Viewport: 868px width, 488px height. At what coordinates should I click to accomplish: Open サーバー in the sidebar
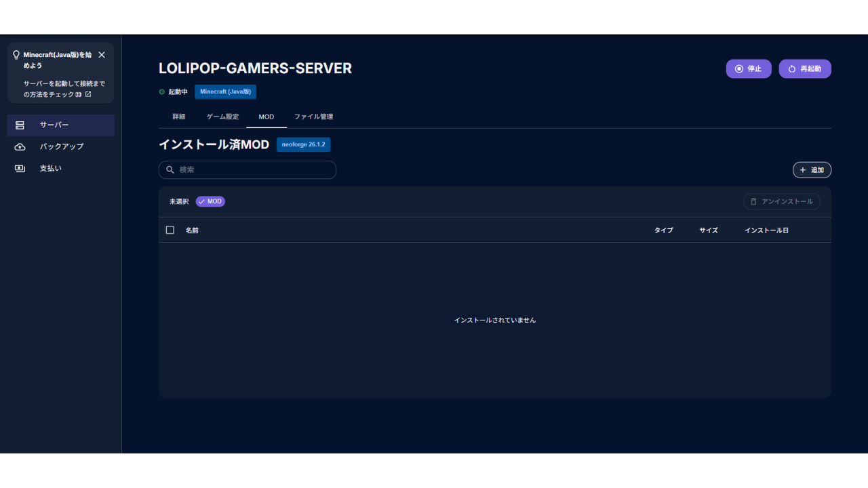pyautogui.click(x=61, y=125)
